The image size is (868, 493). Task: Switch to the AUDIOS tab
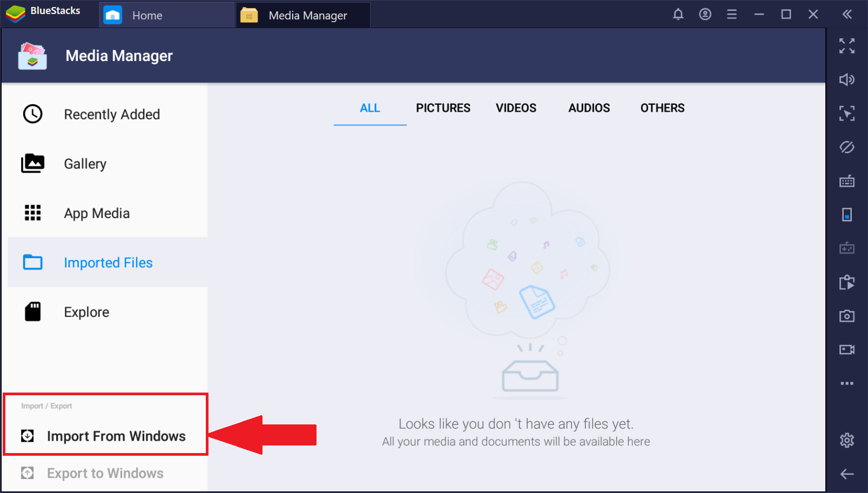pyautogui.click(x=589, y=108)
